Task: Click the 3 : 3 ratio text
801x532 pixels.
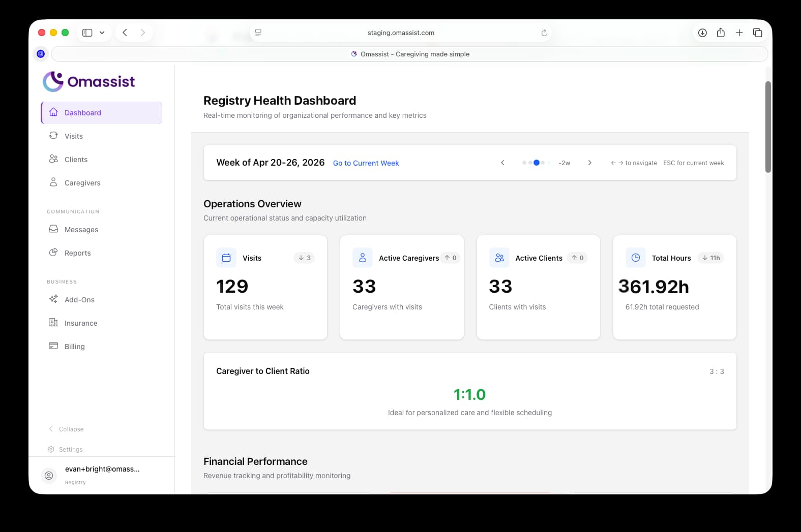Action: click(717, 371)
